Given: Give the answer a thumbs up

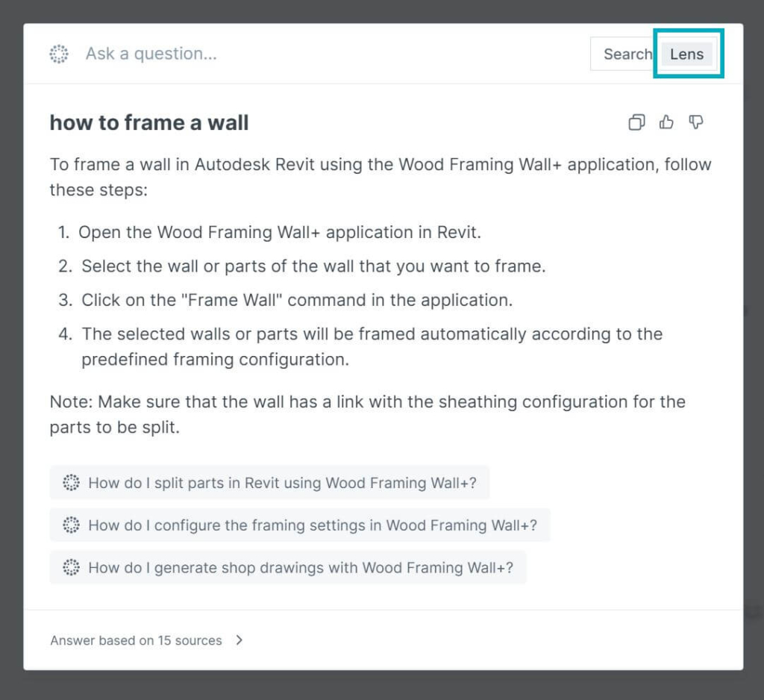Looking at the screenshot, I should click(x=666, y=122).
